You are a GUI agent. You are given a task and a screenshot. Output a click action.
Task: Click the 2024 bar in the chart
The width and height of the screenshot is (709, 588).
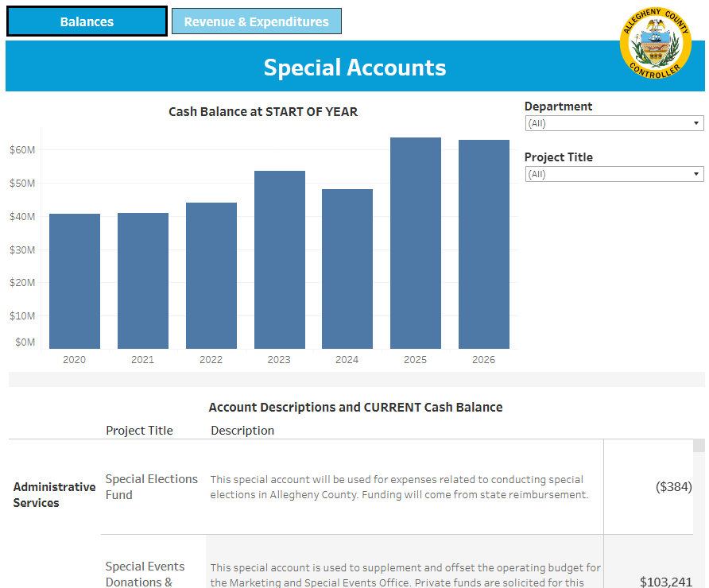click(x=347, y=269)
